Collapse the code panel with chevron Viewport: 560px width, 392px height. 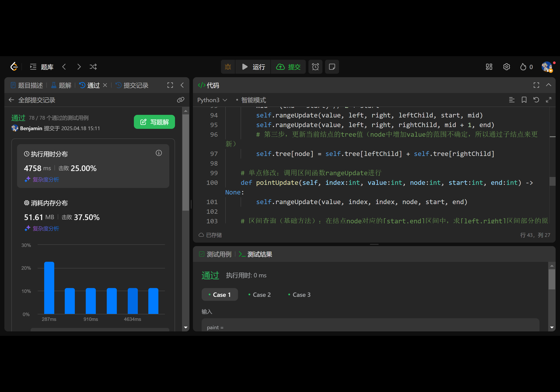click(x=549, y=85)
